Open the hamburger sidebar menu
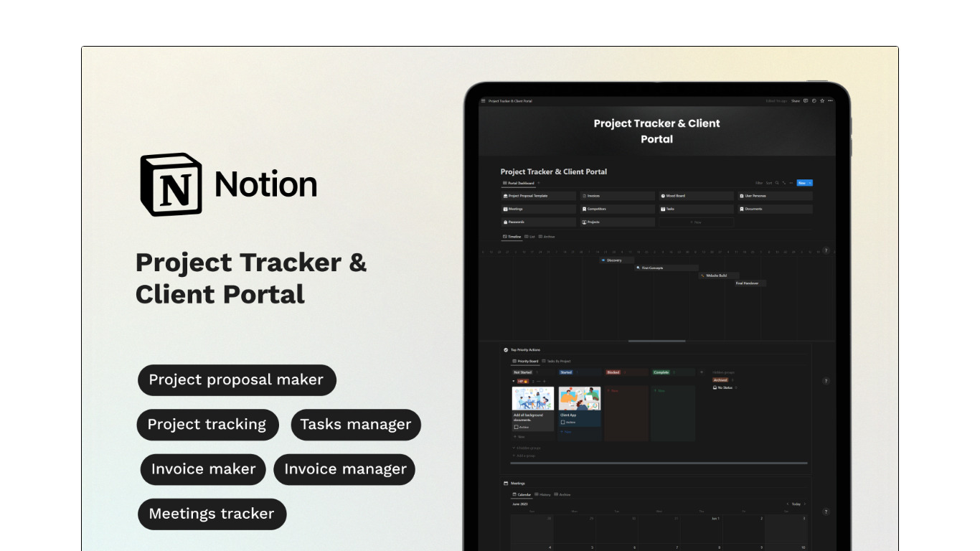This screenshot has width=980, height=551. point(483,101)
